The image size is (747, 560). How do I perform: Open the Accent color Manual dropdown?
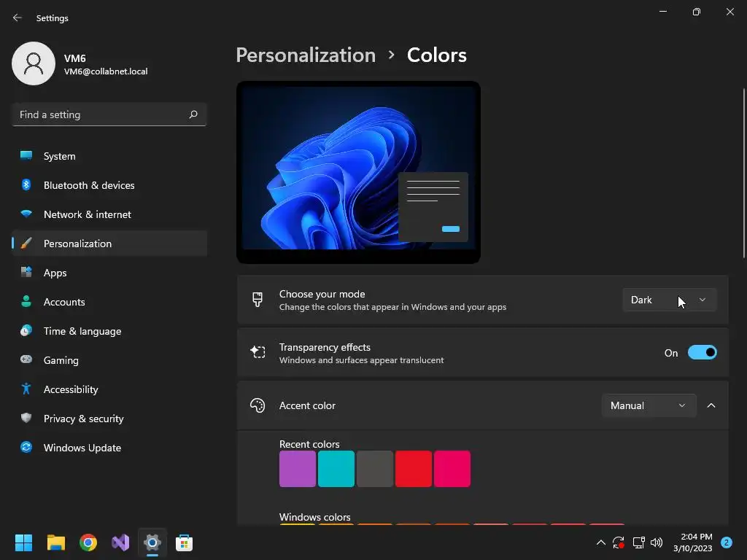[649, 405]
